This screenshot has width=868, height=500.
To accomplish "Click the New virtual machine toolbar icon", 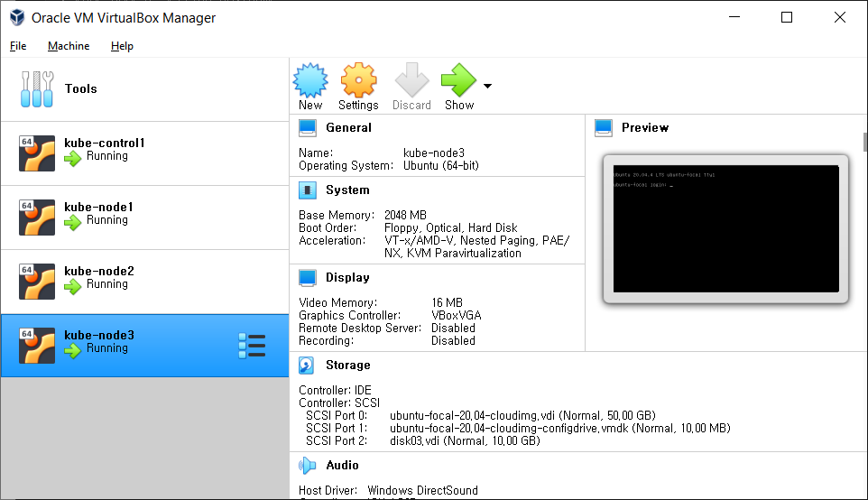I will [x=310, y=80].
